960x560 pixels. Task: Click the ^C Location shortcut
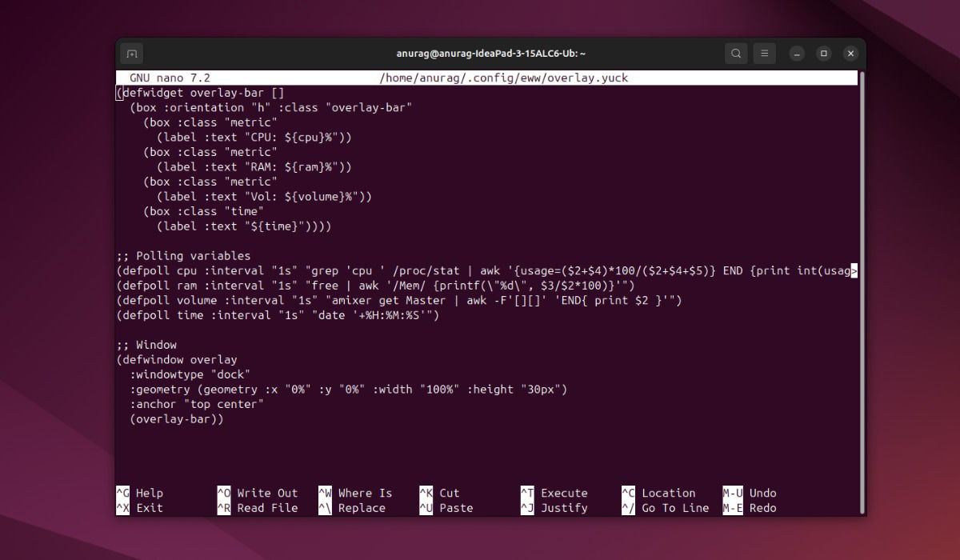[x=658, y=493]
